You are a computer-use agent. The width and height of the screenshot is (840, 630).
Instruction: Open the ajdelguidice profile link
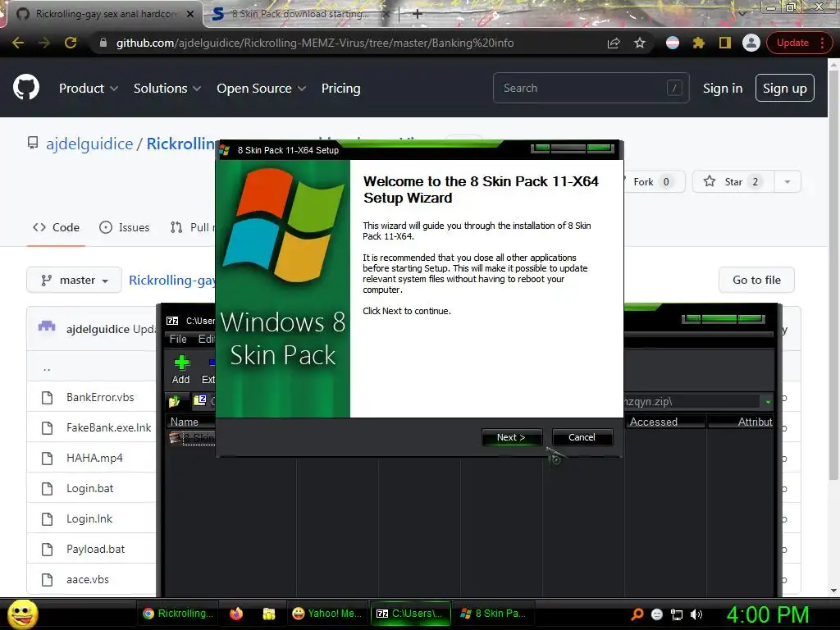click(89, 144)
